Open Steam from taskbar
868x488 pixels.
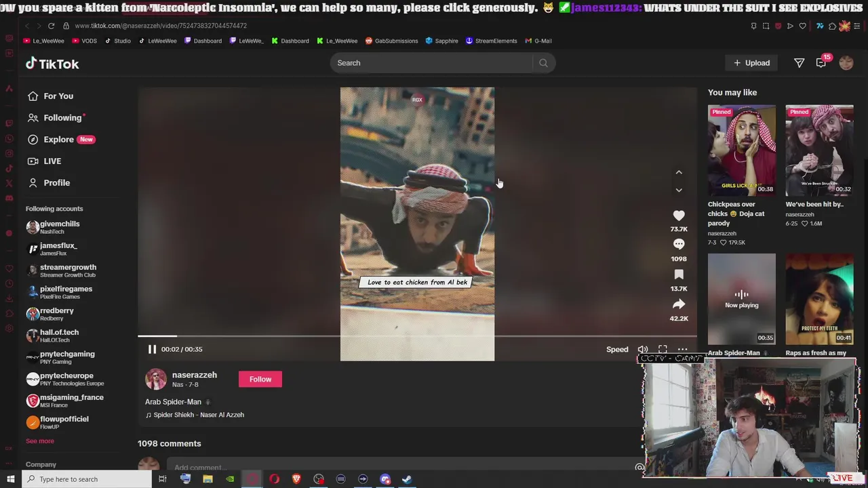pos(407,479)
